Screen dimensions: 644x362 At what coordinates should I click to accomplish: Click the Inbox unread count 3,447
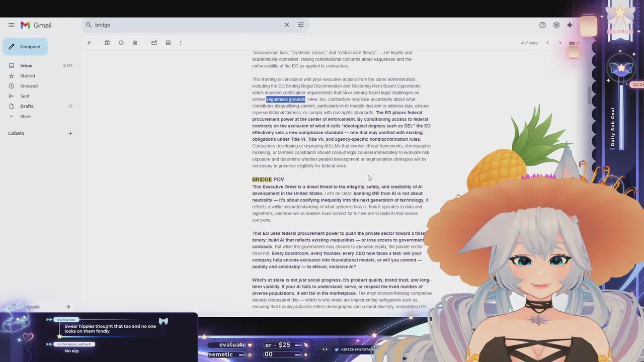(67, 66)
